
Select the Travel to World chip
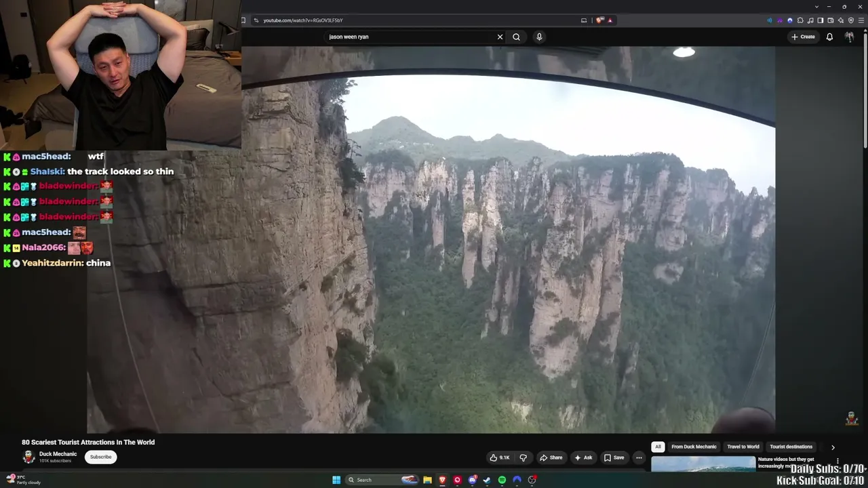coord(743,447)
